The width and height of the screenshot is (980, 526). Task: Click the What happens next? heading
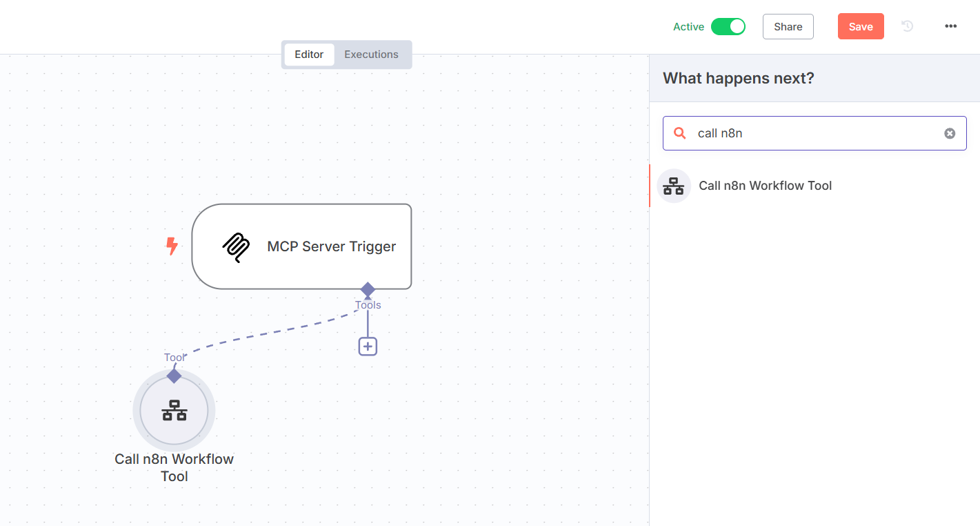739,78
